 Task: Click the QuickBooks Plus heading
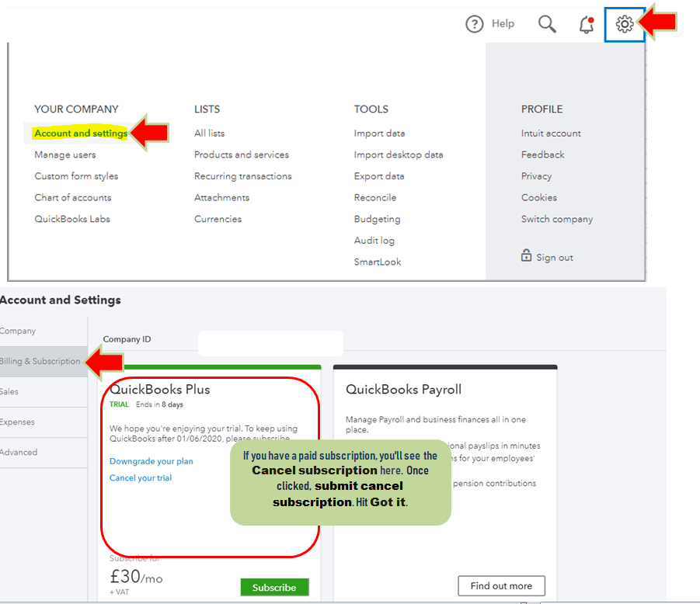coord(160,390)
